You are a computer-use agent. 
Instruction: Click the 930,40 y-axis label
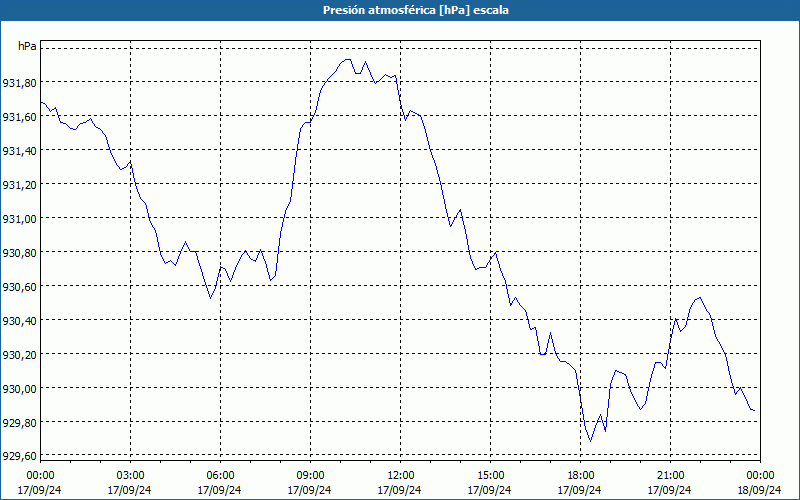point(19,321)
